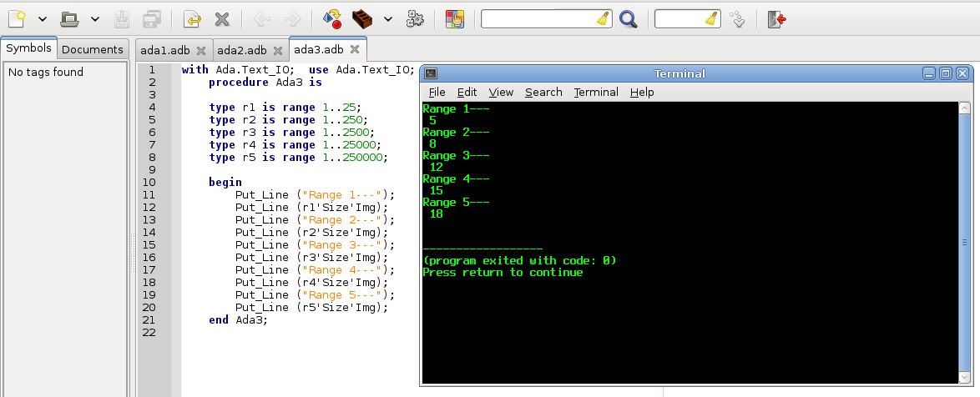This screenshot has width=980, height=397.
Task: Compile the current file
Action: click(332, 18)
